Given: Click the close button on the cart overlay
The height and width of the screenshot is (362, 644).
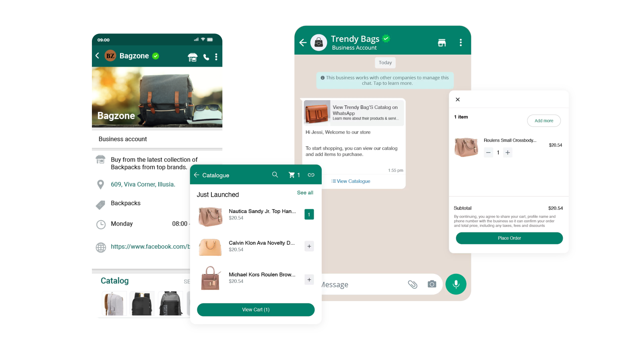Looking at the screenshot, I should pos(458,100).
